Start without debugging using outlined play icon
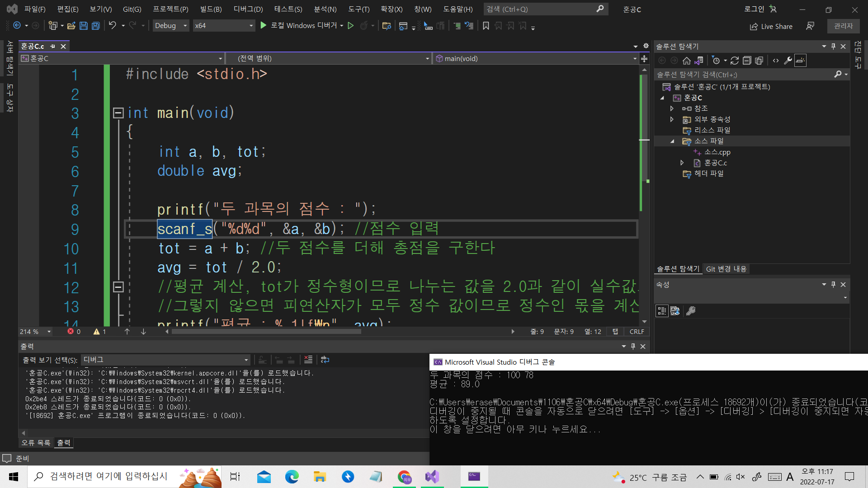 tap(350, 26)
